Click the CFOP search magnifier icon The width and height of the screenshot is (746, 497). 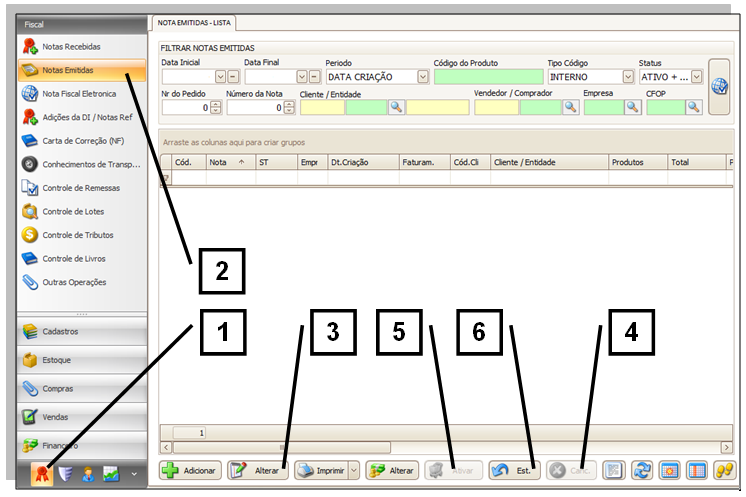click(x=693, y=107)
